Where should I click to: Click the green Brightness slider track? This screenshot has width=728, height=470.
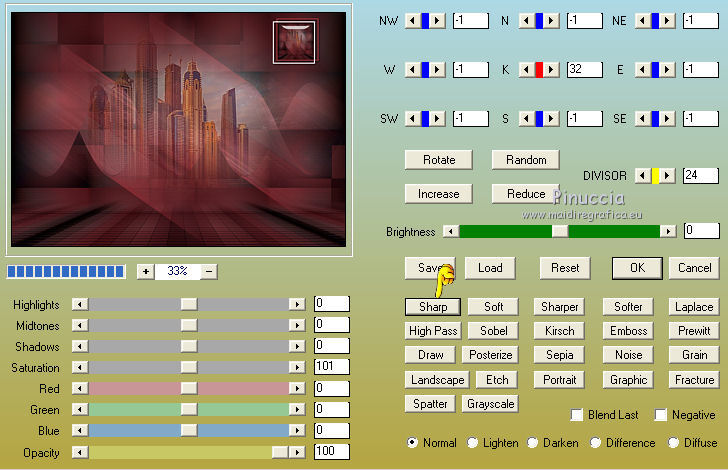pos(559,231)
